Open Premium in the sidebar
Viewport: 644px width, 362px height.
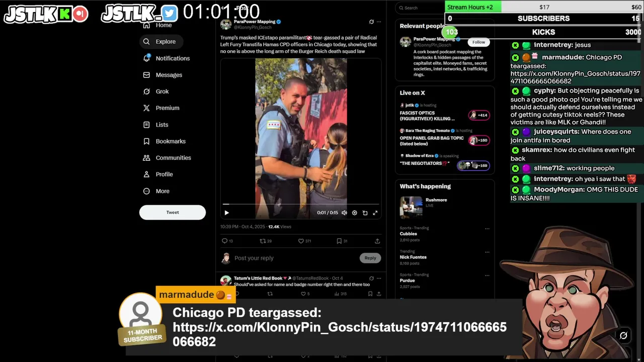(161, 108)
